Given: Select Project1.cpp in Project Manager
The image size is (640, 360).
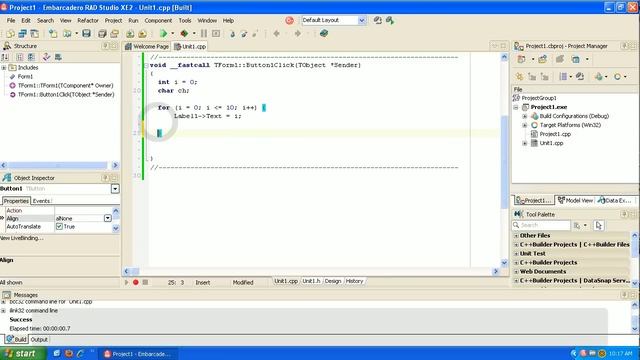Looking at the screenshot, I should (555, 134).
